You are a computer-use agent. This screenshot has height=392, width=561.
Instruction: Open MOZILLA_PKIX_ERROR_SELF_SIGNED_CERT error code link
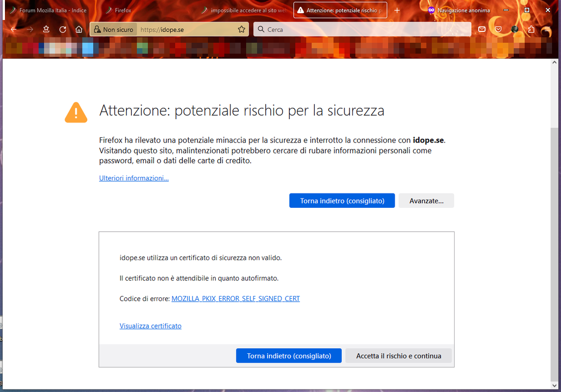click(x=235, y=299)
